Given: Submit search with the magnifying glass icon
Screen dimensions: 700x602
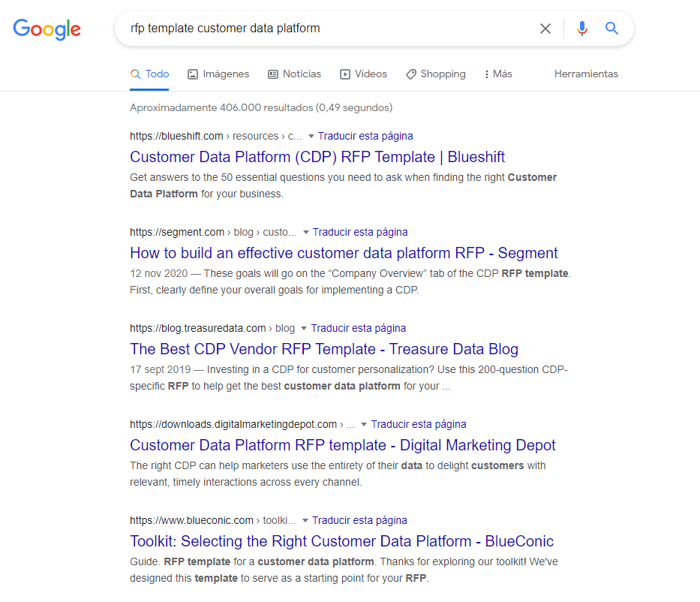Looking at the screenshot, I should [x=611, y=29].
